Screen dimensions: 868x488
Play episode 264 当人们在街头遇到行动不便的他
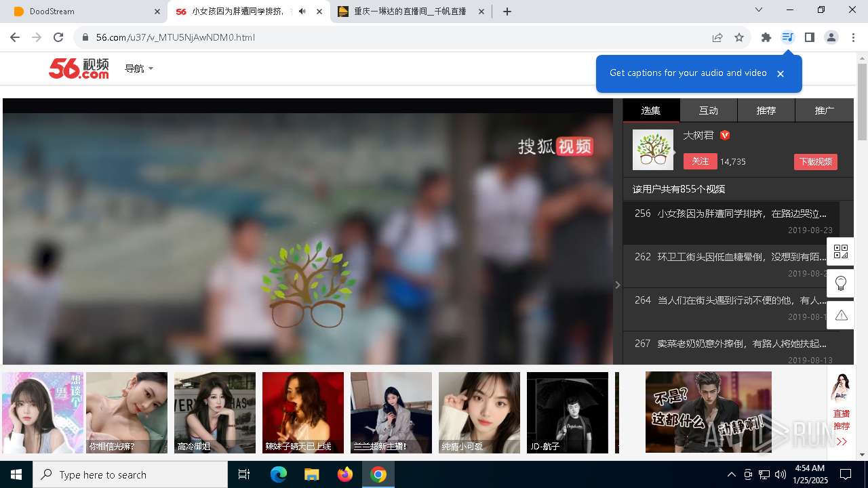point(731,309)
